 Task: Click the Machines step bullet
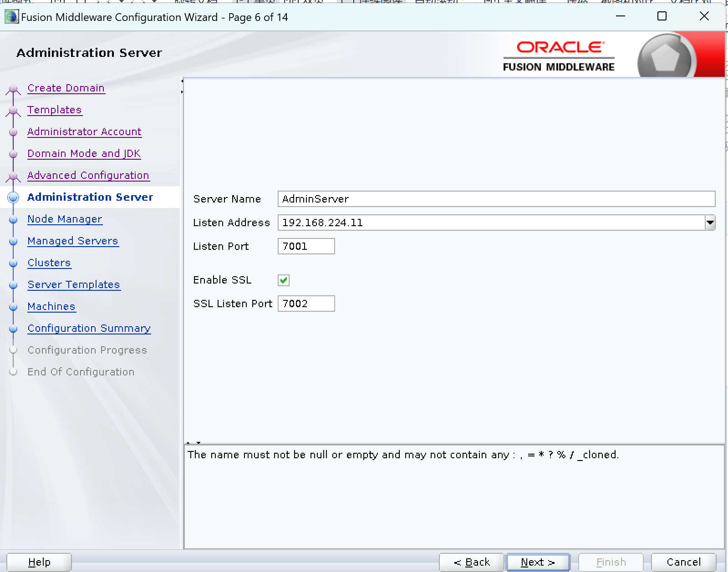click(14, 307)
